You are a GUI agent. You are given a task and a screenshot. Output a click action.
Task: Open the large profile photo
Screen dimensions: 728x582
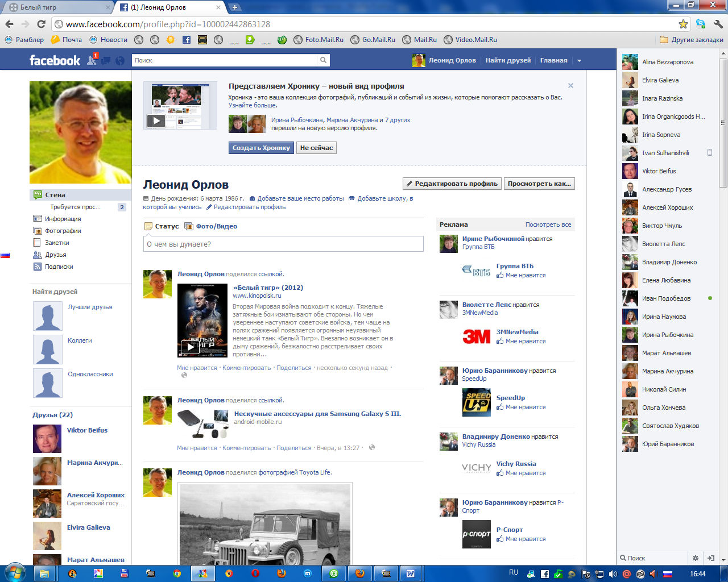click(x=80, y=132)
